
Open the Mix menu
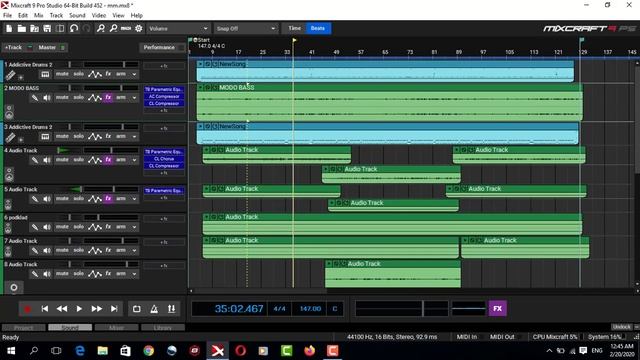coord(38,15)
